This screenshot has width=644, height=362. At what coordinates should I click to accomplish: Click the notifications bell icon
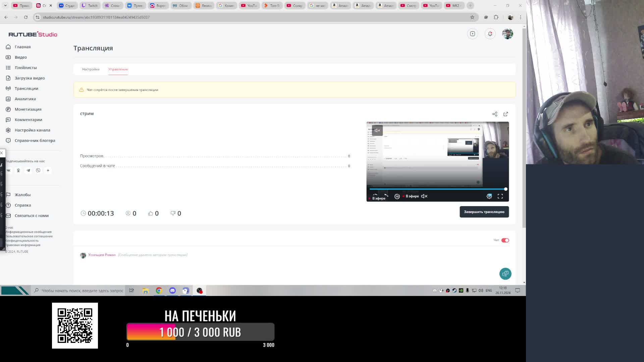(490, 34)
